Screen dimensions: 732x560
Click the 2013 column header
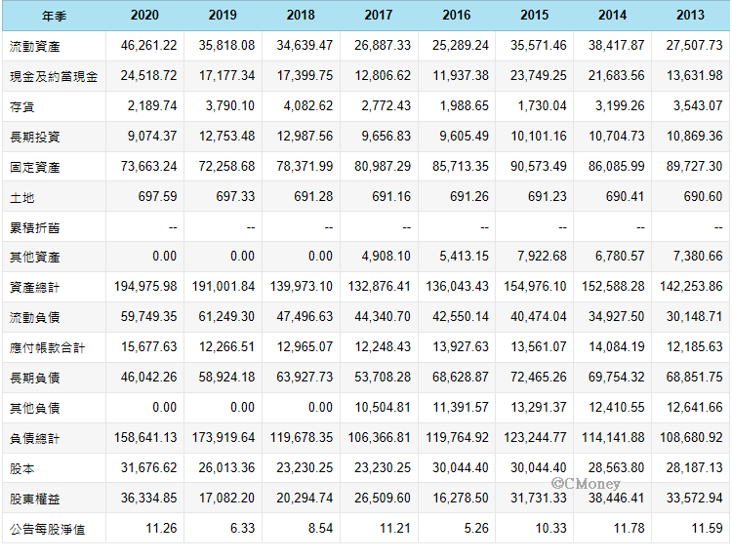point(690,15)
